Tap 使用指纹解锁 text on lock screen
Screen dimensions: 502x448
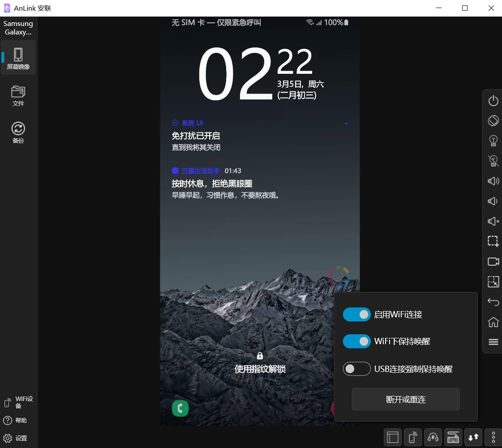tap(260, 369)
